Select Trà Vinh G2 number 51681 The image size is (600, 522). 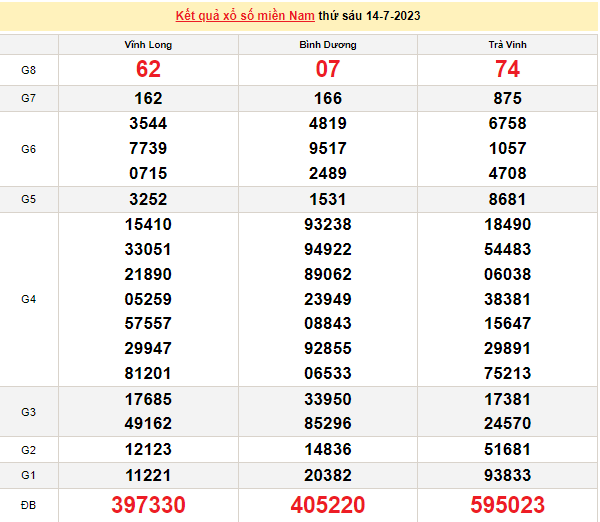tap(508, 449)
